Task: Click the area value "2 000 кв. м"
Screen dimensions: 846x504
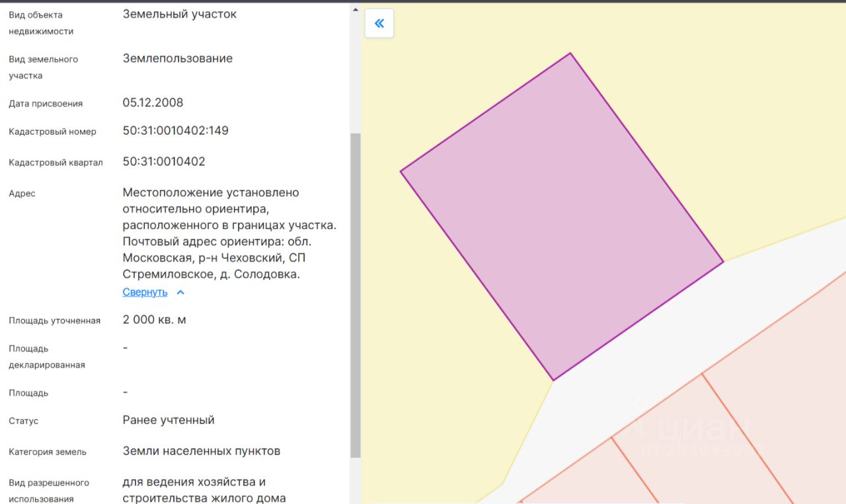Action: coord(154,320)
